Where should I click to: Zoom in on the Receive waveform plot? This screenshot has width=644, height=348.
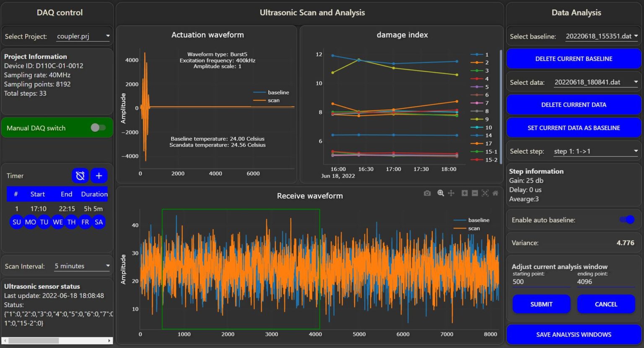[x=465, y=193]
